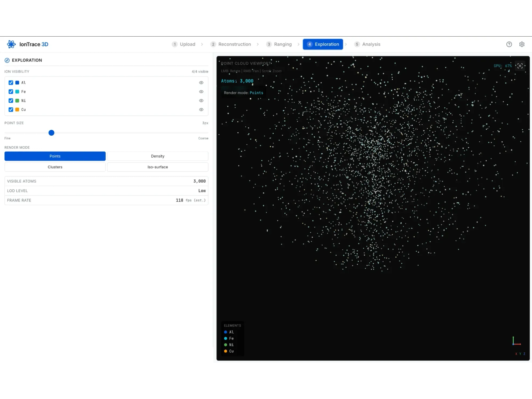The height and width of the screenshot is (399, 532).
Task: Toggle the Ni ion checkbox
Action: 11,100
